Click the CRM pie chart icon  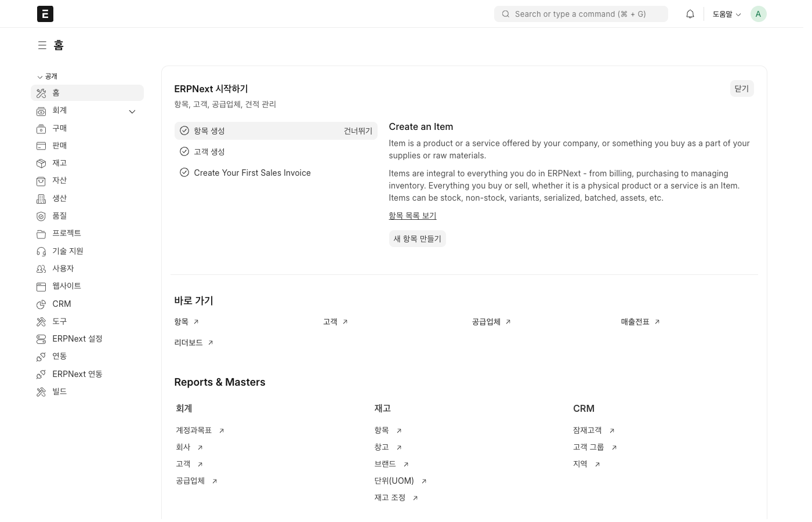pyautogui.click(x=41, y=304)
